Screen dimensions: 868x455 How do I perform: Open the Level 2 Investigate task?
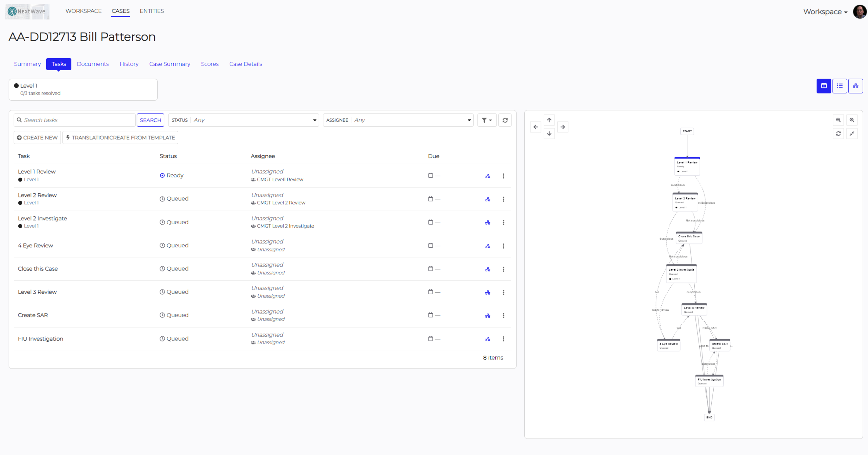(42, 218)
